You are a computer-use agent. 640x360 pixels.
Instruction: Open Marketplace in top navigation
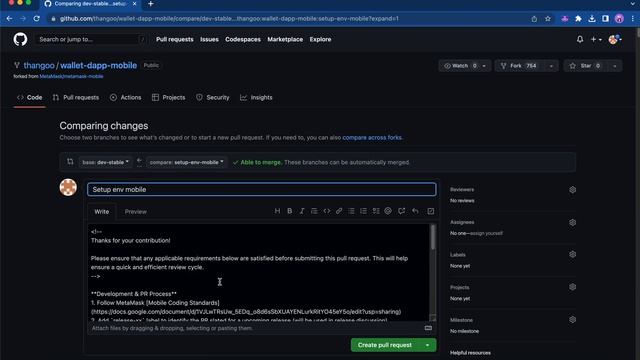coord(285,40)
